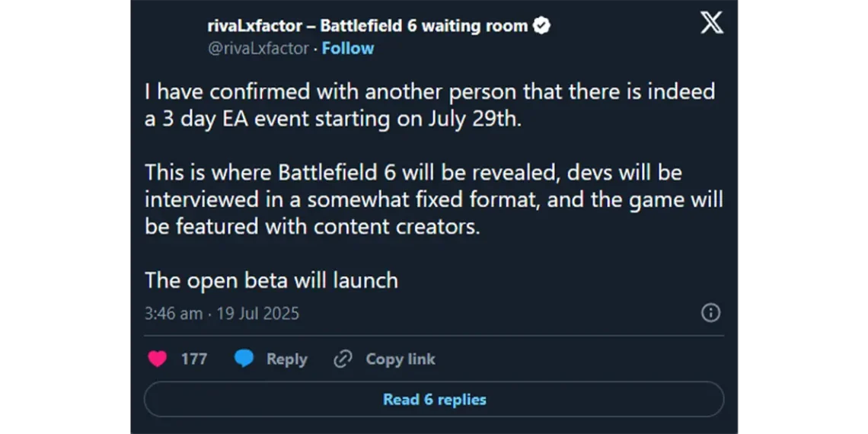Click the 'Battlefield 6 waiting room' name text
The width and height of the screenshot is (868, 434).
(424, 25)
